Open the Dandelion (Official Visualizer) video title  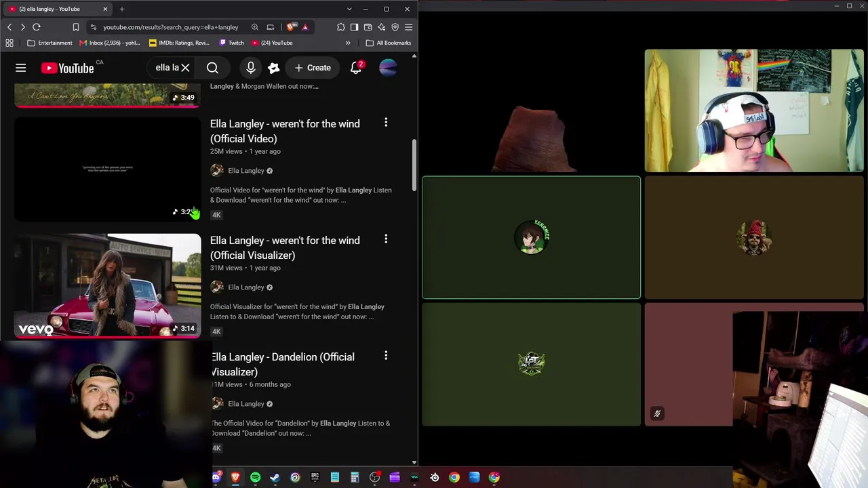(x=282, y=364)
